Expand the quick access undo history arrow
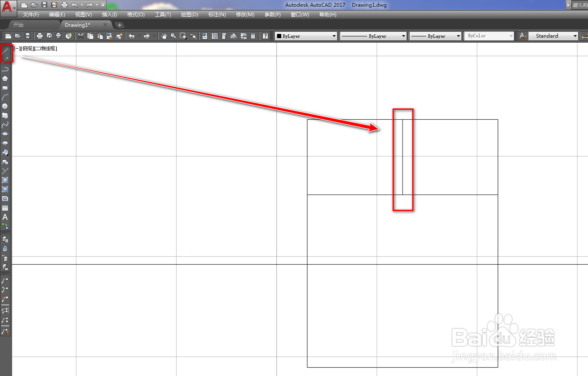The width and height of the screenshot is (588, 376). [x=82, y=5]
